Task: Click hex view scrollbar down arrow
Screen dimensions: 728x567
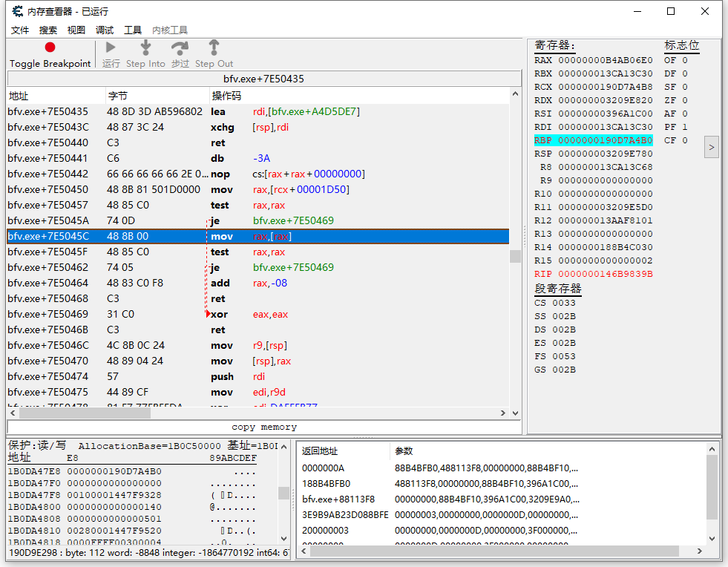Action: tap(283, 539)
